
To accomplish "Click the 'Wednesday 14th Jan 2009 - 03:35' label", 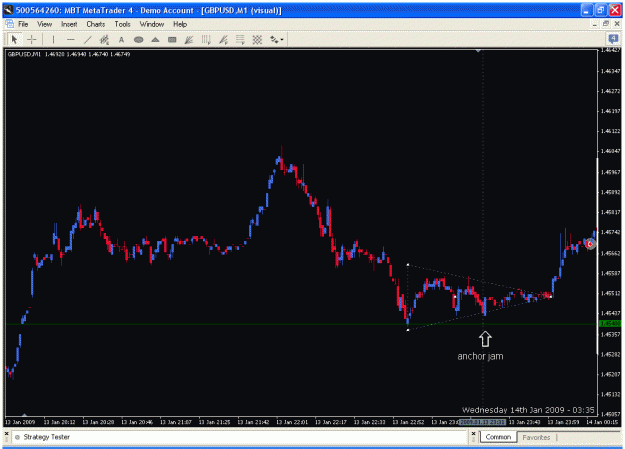I will point(528,410).
